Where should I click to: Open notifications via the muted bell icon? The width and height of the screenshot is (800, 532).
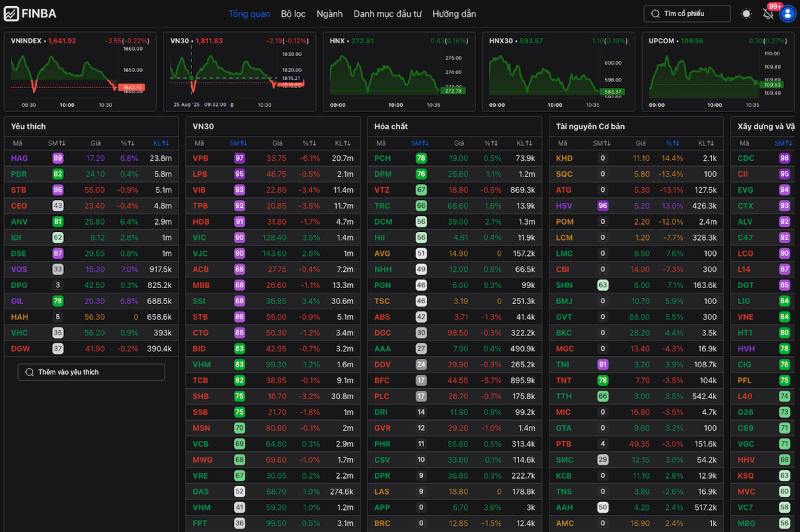(768, 14)
